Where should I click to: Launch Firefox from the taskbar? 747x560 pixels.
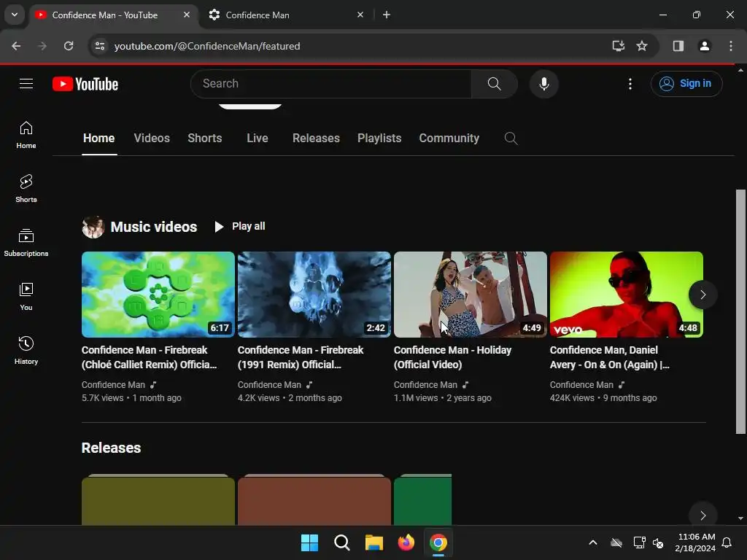pyautogui.click(x=406, y=542)
